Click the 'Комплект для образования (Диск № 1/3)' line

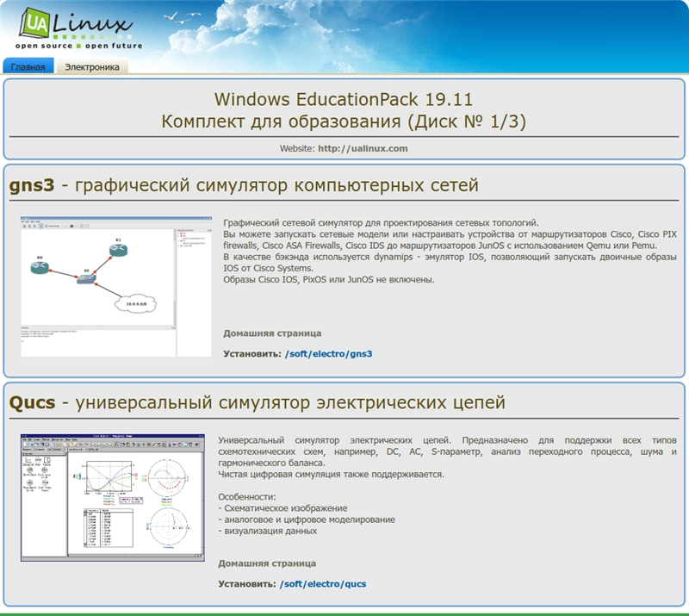pos(343,121)
